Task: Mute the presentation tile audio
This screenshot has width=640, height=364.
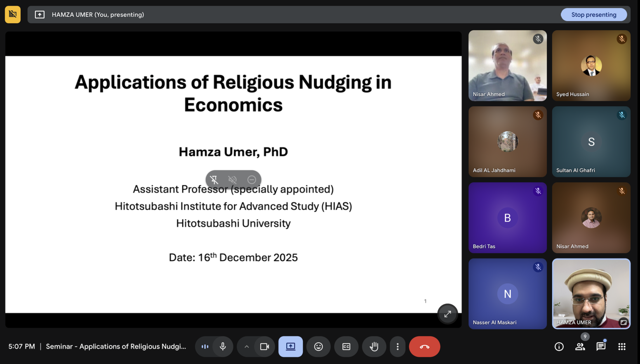Action: tap(233, 180)
